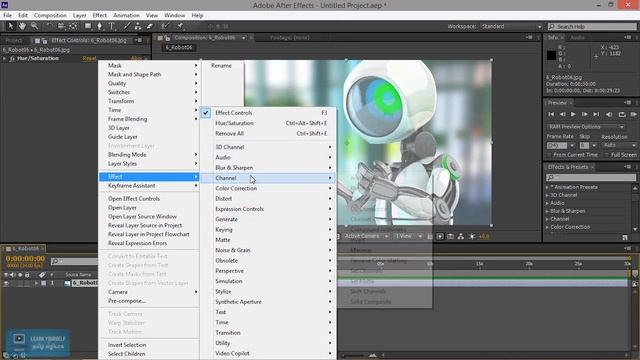Step back one frame in Preview
The height and width of the screenshot is (360, 640).
tap(562, 114)
